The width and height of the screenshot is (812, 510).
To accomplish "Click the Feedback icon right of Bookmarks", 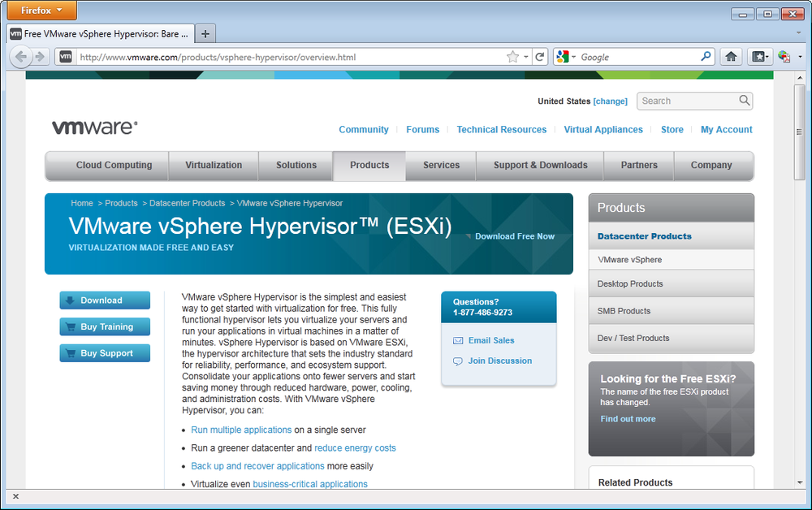I will tap(784, 57).
